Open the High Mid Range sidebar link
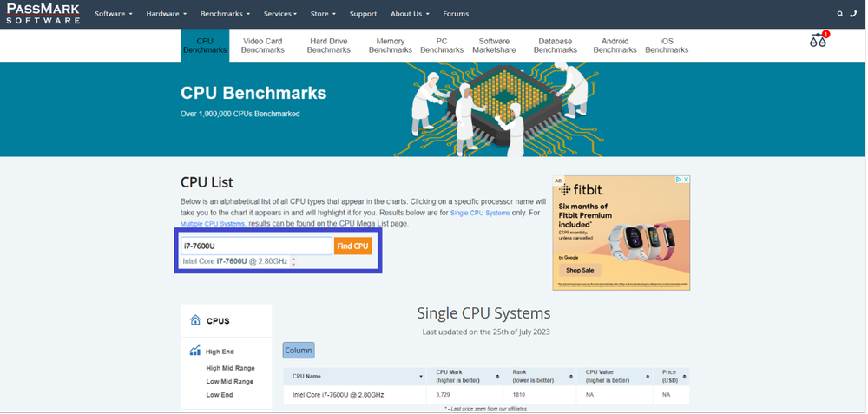Viewport: 868px width, 414px height. click(x=230, y=368)
